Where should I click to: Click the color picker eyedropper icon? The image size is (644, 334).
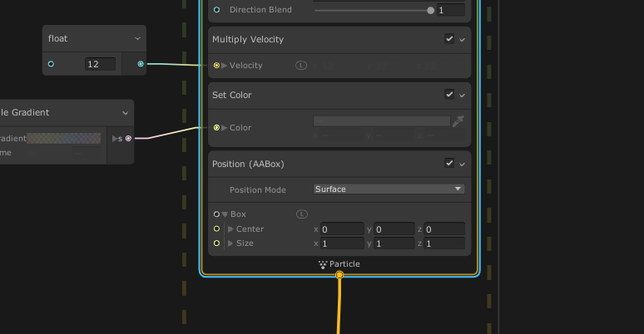pos(458,121)
